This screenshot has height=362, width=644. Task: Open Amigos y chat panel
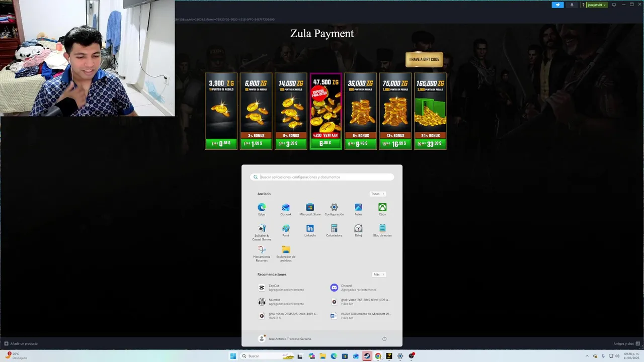626,343
